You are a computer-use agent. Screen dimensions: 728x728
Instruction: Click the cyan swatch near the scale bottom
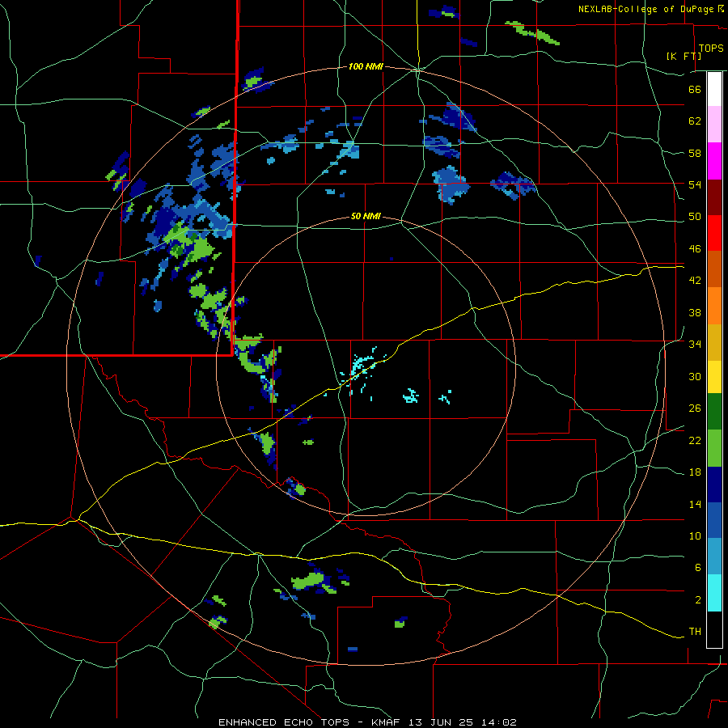pos(714,593)
